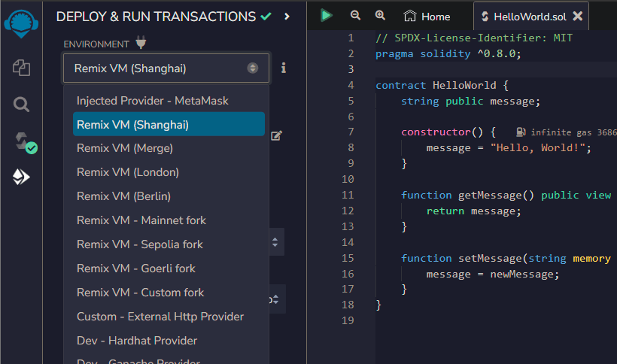Click the stepper arrows right of Sepolia fork
The width and height of the screenshot is (617, 364).
[275, 242]
